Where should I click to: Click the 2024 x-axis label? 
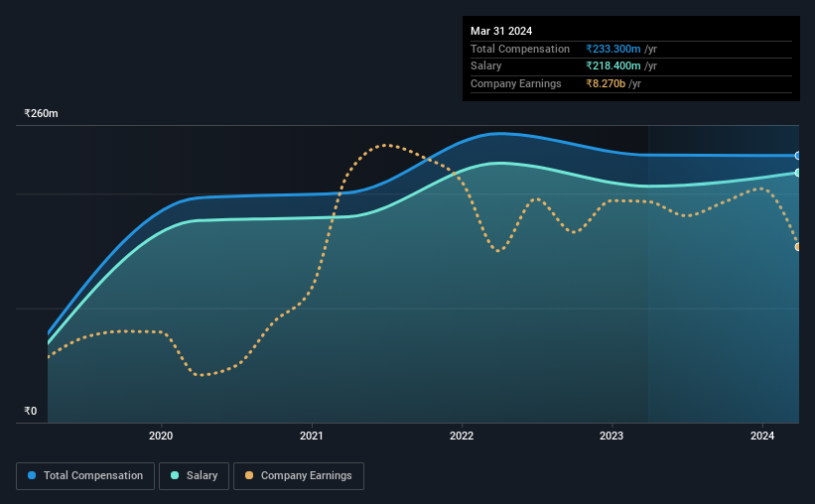point(762,436)
